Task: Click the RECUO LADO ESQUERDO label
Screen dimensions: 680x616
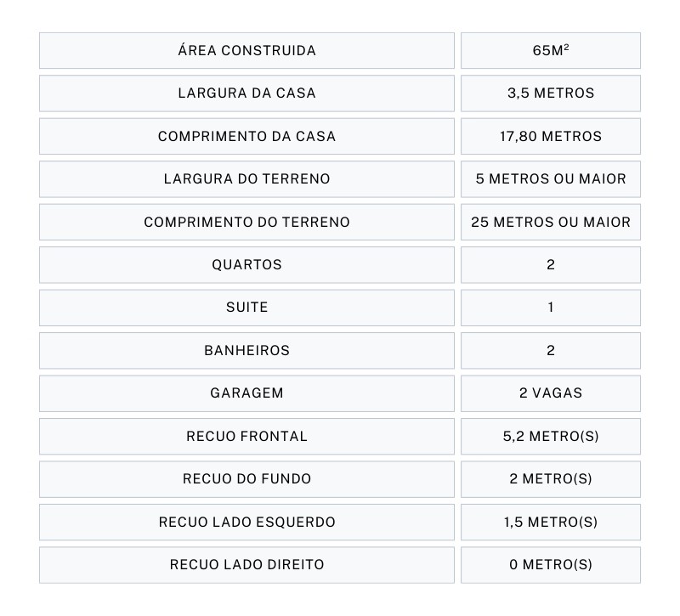Action: coord(246,523)
